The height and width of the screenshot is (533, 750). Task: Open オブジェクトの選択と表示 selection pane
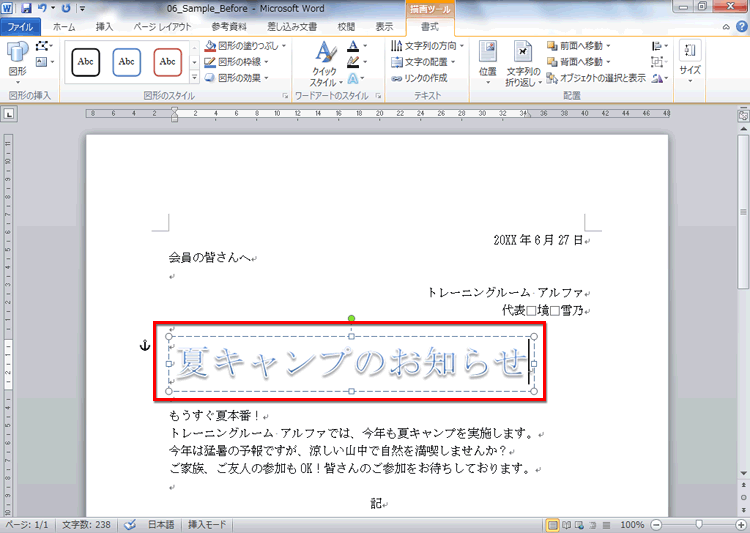(596, 78)
